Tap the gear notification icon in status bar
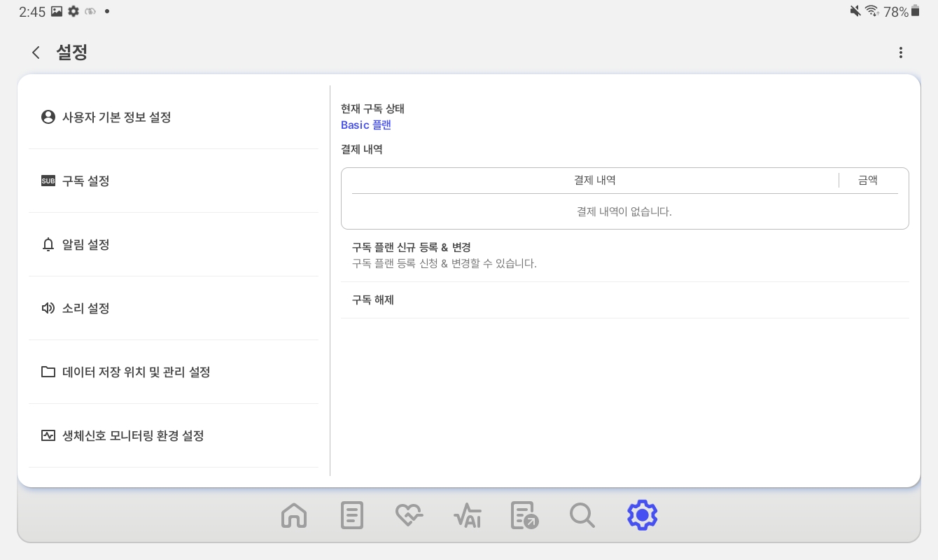Screen dimensions: 938x560 click(x=73, y=11)
